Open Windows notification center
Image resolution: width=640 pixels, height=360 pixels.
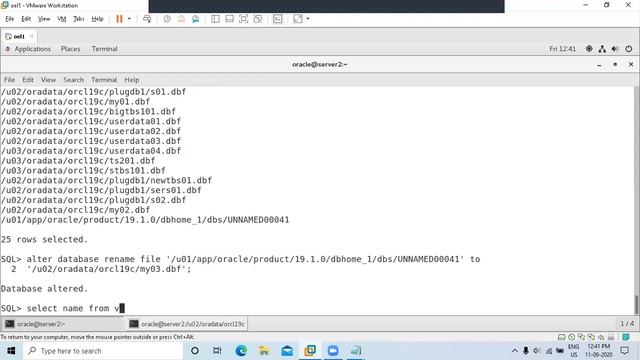click(624, 351)
